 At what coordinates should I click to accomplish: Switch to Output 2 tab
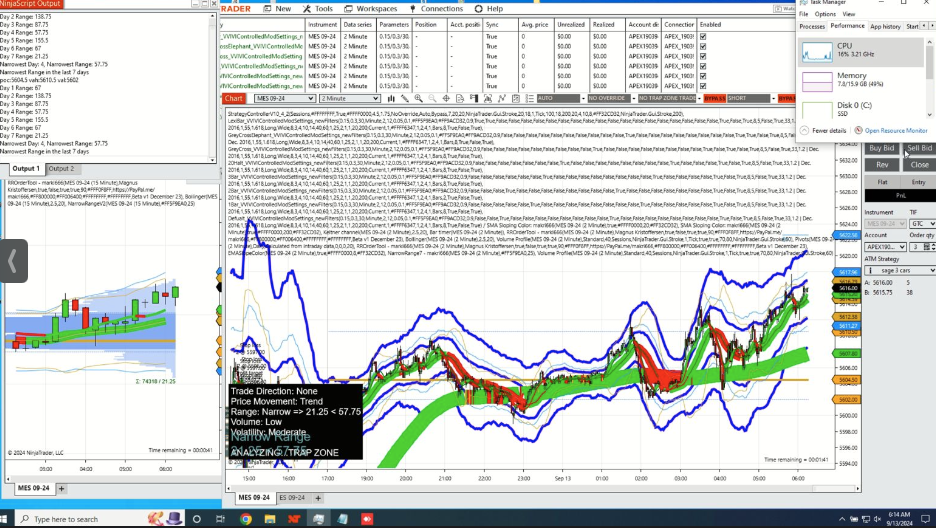(x=61, y=169)
